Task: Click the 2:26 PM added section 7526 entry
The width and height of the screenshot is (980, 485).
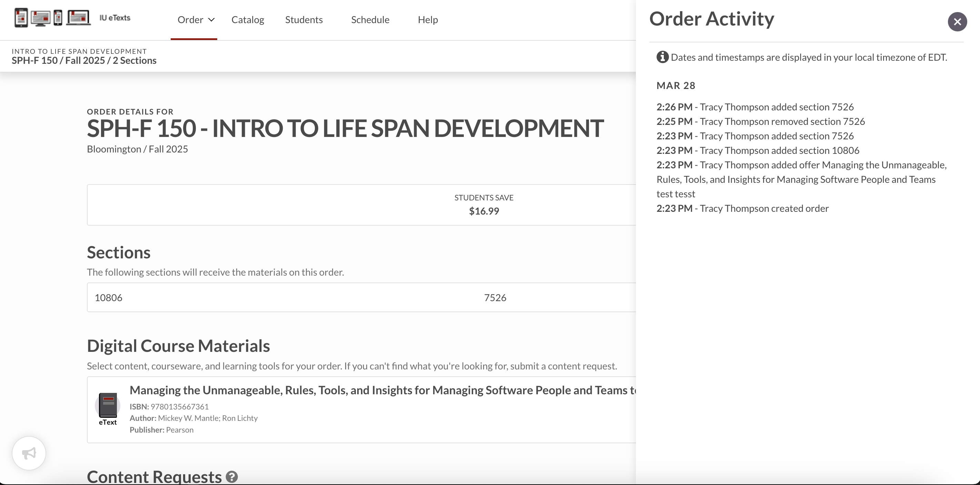Action: point(755,107)
